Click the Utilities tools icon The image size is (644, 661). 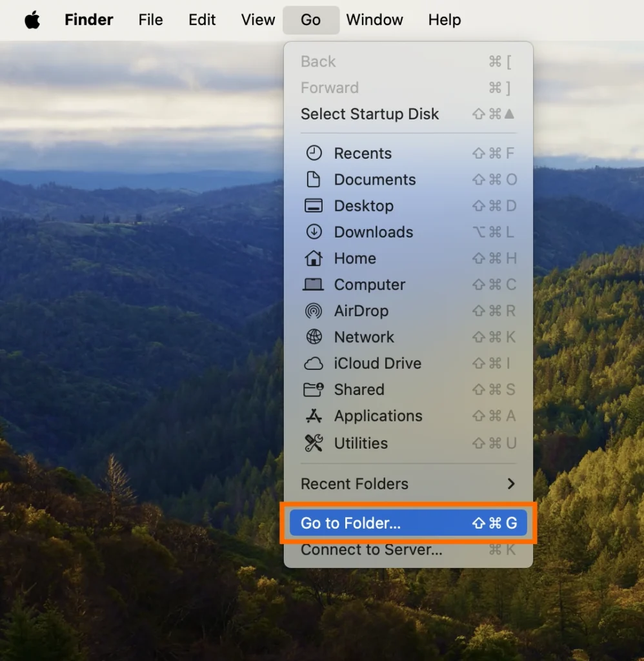pos(314,443)
